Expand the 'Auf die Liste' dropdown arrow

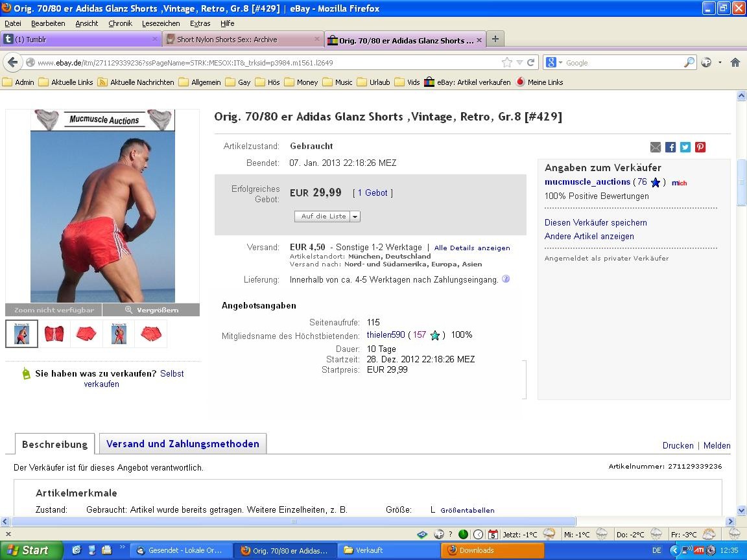pos(355,216)
